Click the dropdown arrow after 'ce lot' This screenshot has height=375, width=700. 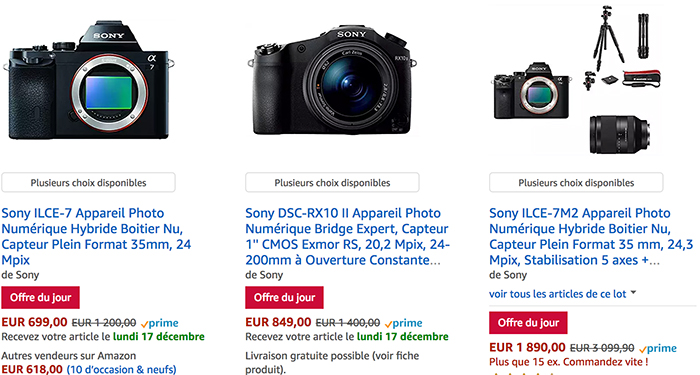[x=633, y=293]
